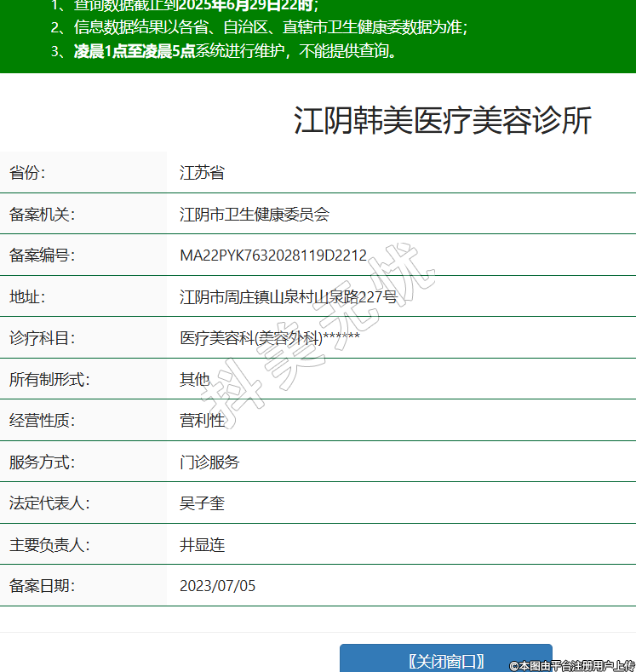Screen dimensions: 636x672
Task: Click the 经营性质 value 营利性
Action: click(202, 421)
